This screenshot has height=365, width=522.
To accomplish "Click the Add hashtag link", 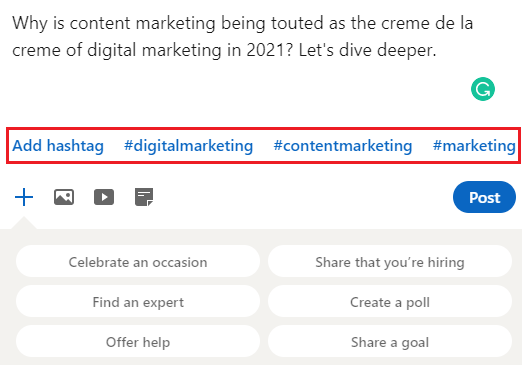I will click(x=58, y=146).
